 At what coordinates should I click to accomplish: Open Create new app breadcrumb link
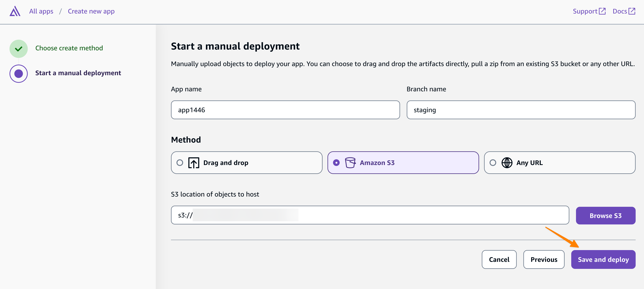click(91, 11)
